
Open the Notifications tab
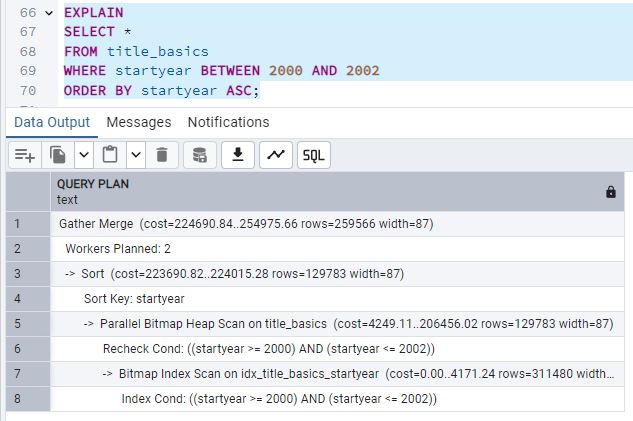click(x=228, y=122)
